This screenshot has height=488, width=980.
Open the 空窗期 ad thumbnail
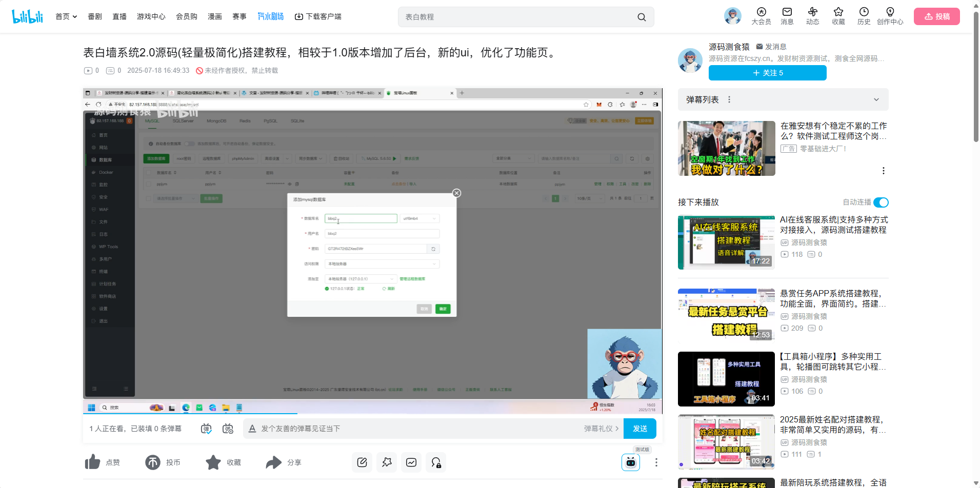click(726, 148)
